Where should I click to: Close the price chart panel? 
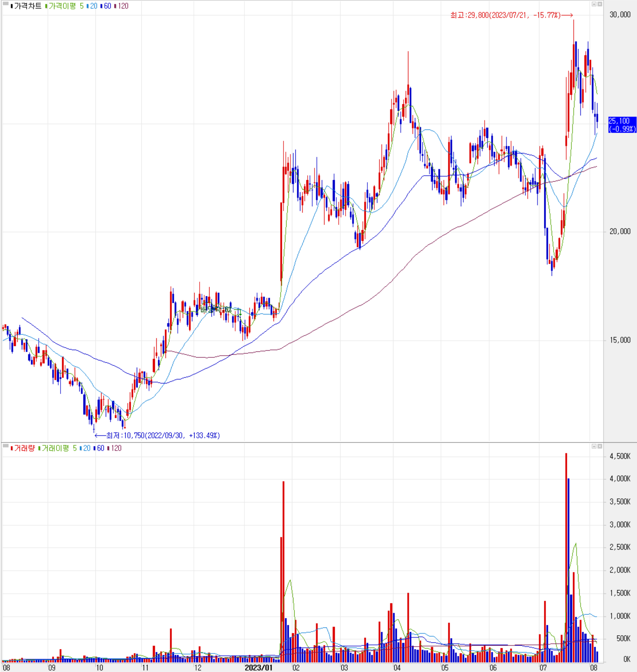[600, 4]
